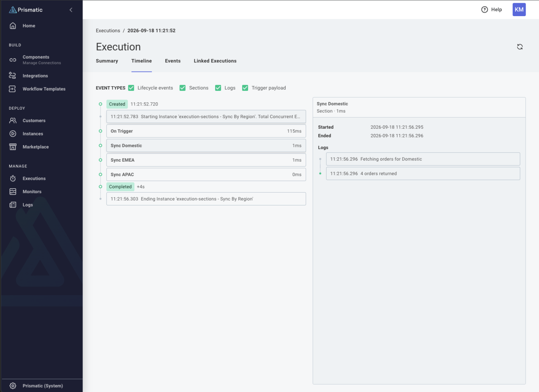The height and width of the screenshot is (392, 539).
Task: Click the Created timeline marker dot
Action: pos(100,104)
